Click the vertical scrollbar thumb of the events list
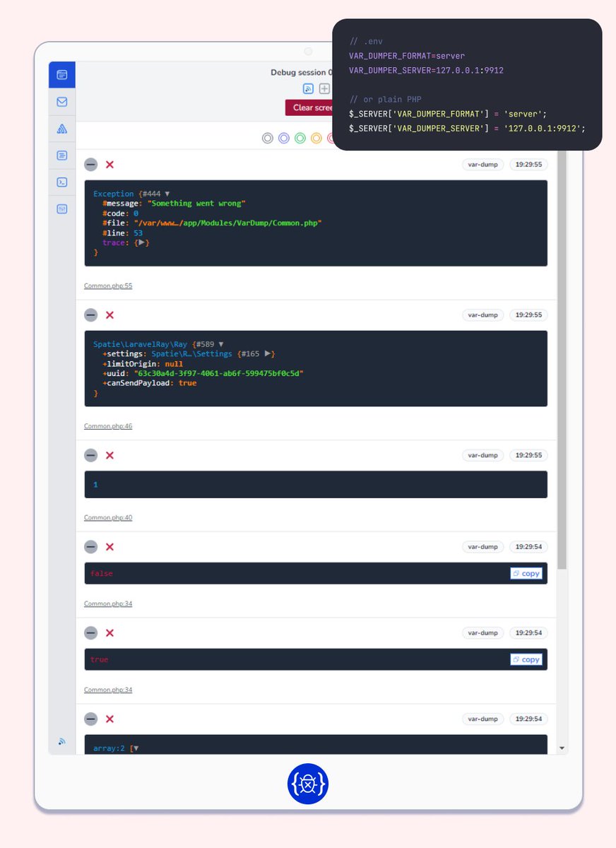Viewport: 616px width, 848px height. click(x=562, y=360)
